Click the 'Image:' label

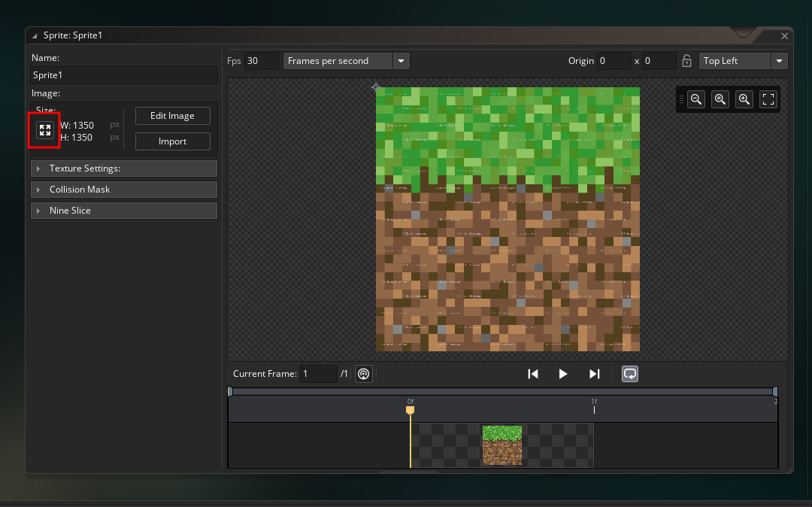click(x=46, y=93)
